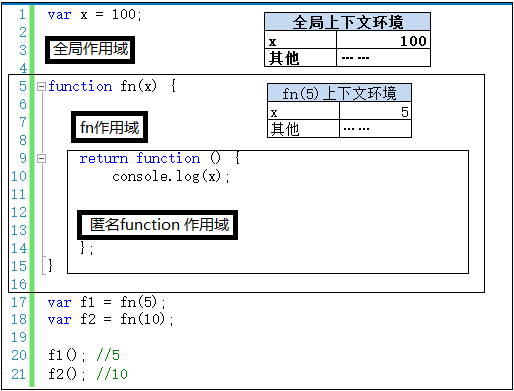Viewport: 514px width, 391px height.
Task: Click the '//10' comment
Action: click(112, 374)
